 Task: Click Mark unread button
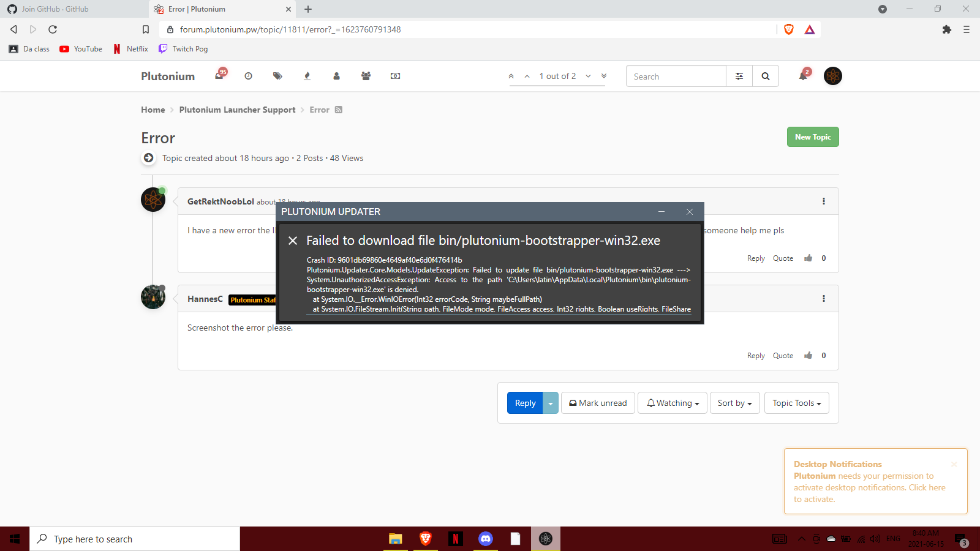click(x=598, y=403)
